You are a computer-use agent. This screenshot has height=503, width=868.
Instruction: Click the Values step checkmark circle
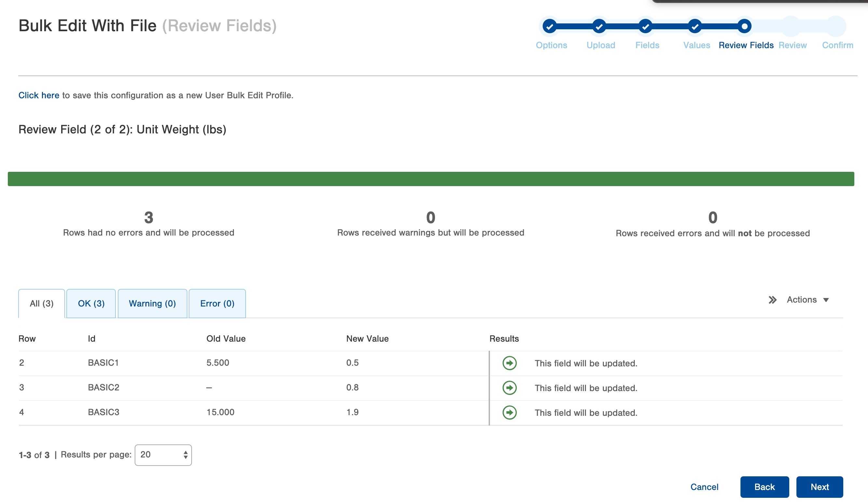(x=695, y=26)
